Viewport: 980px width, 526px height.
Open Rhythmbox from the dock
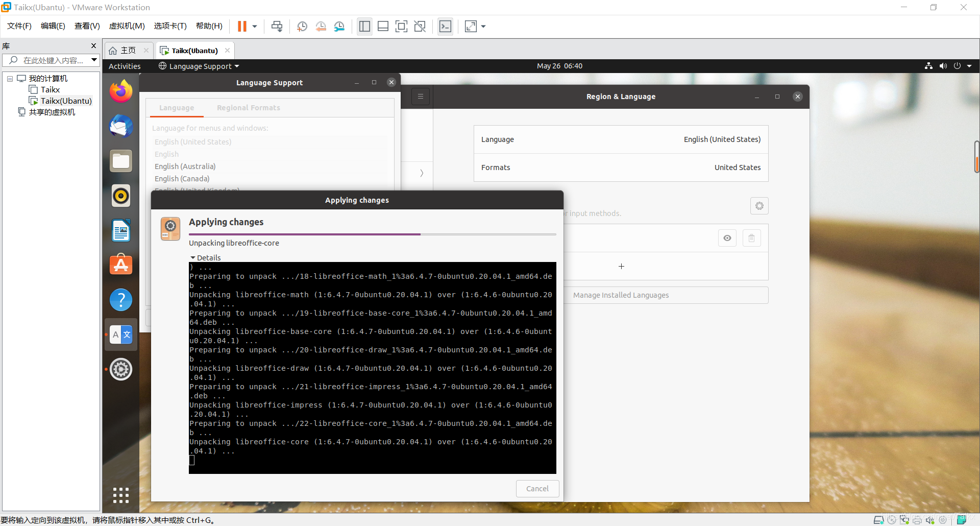(x=121, y=196)
